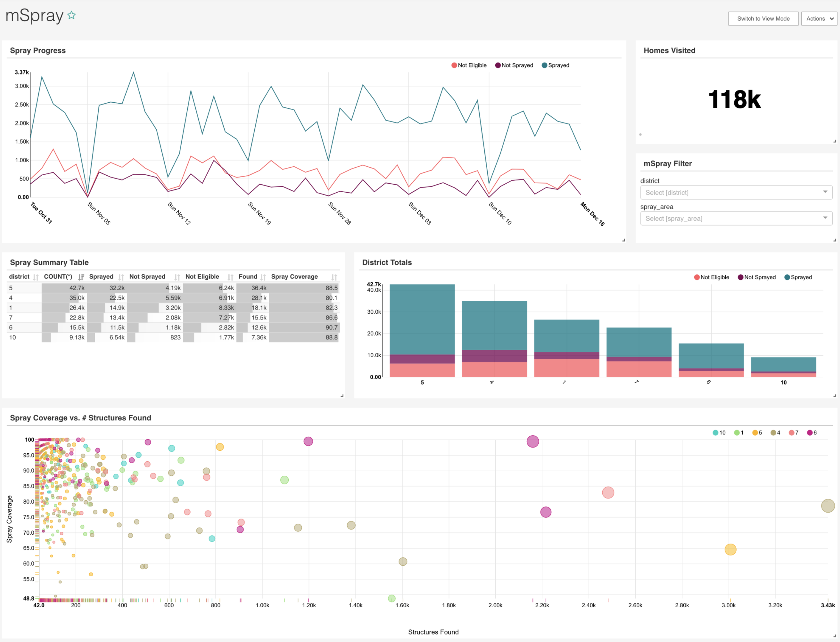The height and width of the screenshot is (642, 840).
Task: Sort Spray Coverage column using sort icon
Action: click(x=334, y=277)
